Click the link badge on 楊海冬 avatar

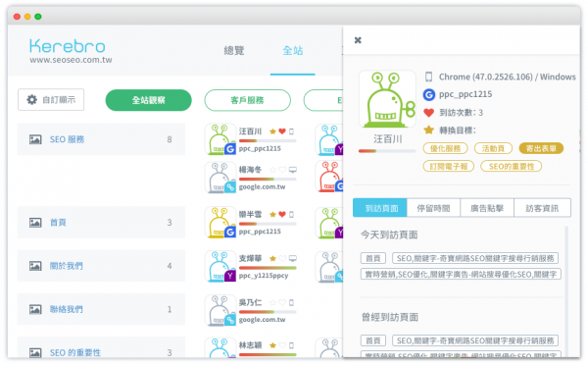pos(229,187)
